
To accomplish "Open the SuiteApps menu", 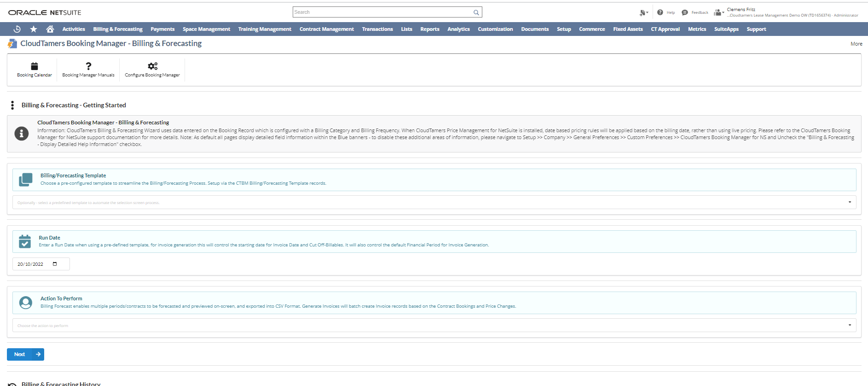I will 726,29.
